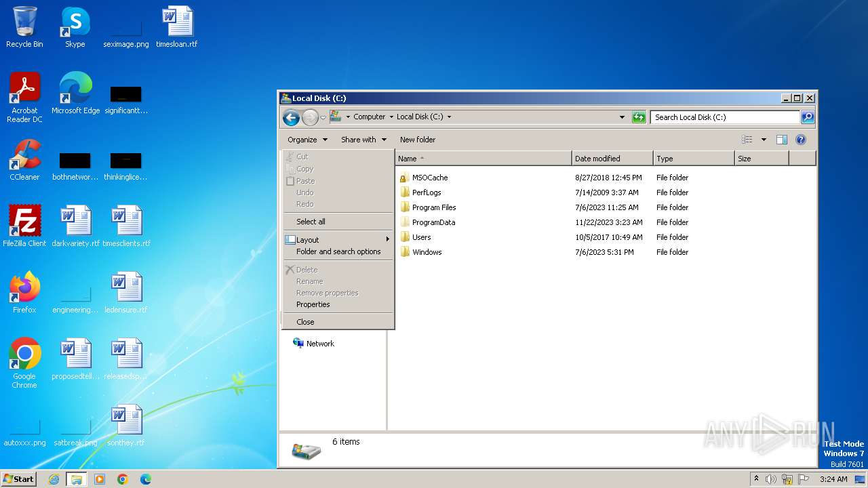Select darkvariety.rtf on the desktop
Image resolution: width=868 pixels, height=488 pixels.
pyautogui.click(x=75, y=226)
